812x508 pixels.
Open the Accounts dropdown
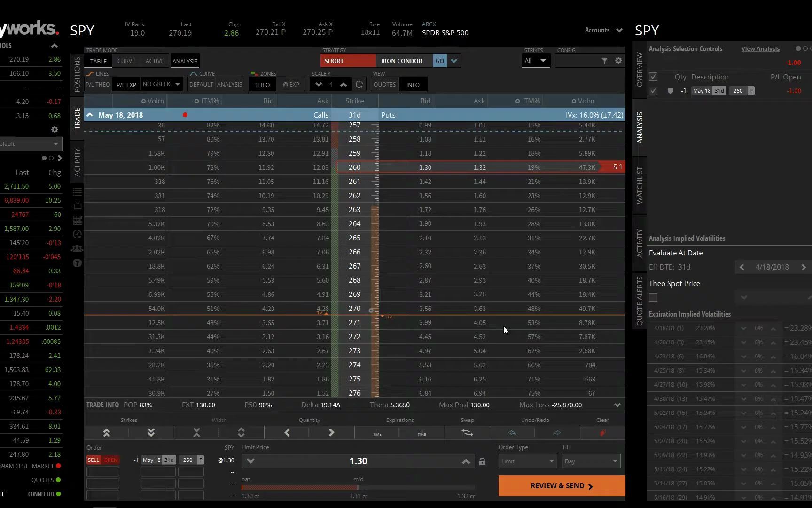coord(603,30)
